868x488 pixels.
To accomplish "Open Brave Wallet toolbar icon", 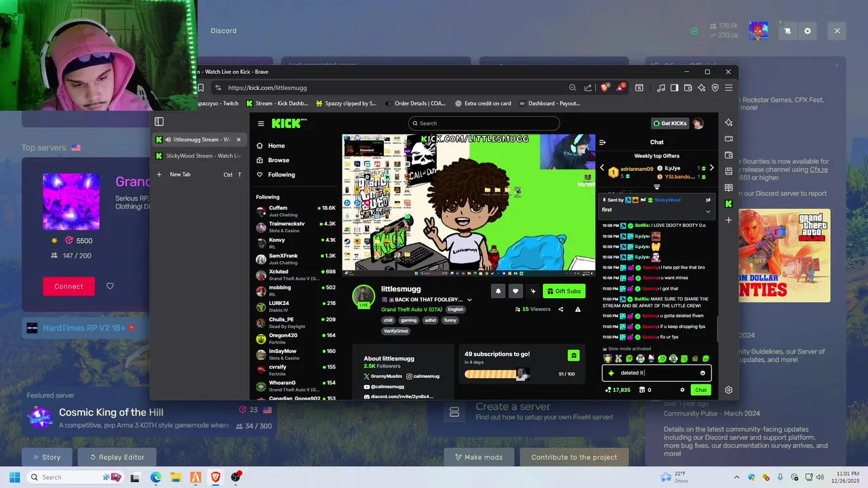I will pyautogui.click(x=688, y=87).
